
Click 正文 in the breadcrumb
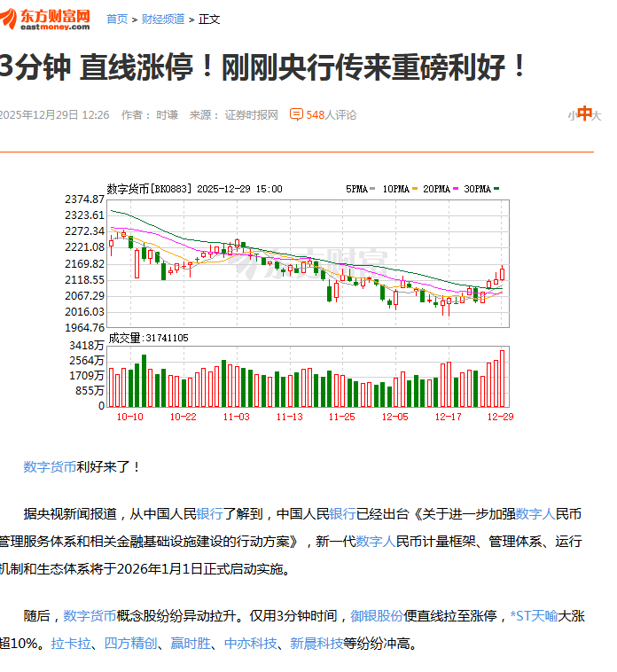coord(209,20)
